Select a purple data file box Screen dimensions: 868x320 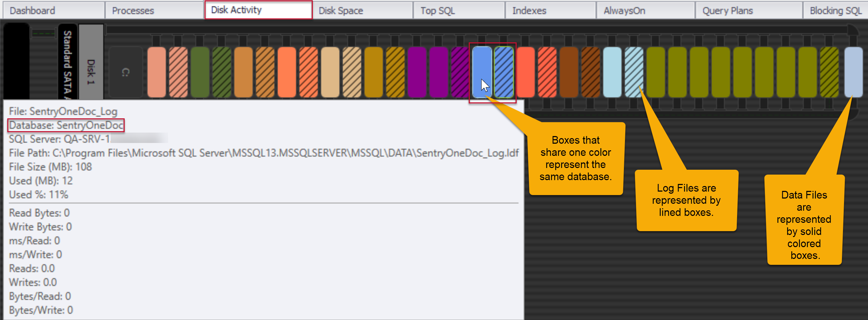coord(417,73)
